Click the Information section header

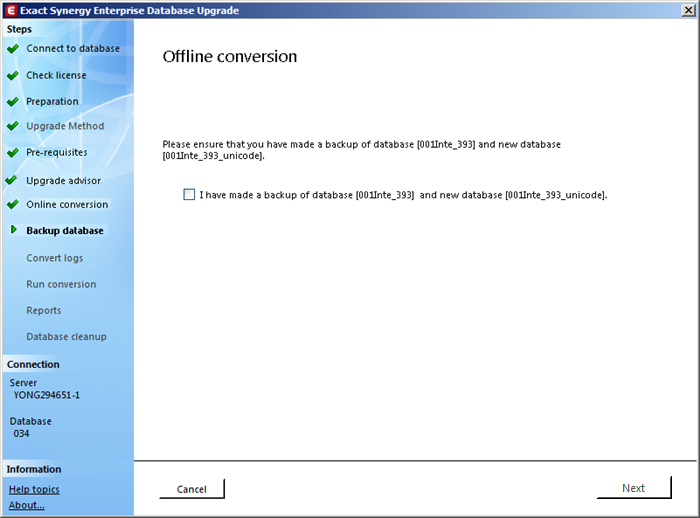click(33, 469)
